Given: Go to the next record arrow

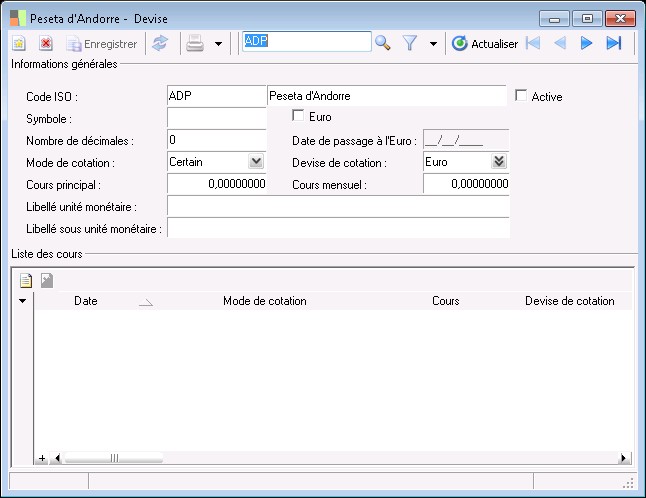Looking at the screenshot, I should [587, 43].
